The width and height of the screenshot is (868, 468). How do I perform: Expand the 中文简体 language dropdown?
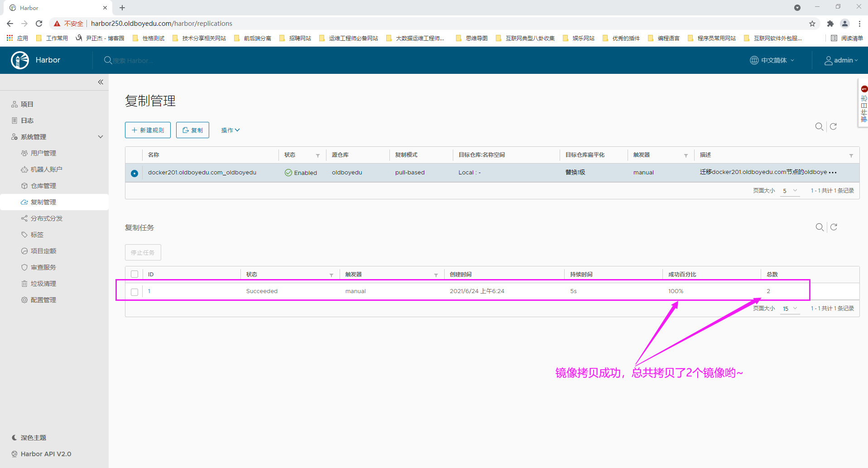pyautogui.click(x=772, y=60)
